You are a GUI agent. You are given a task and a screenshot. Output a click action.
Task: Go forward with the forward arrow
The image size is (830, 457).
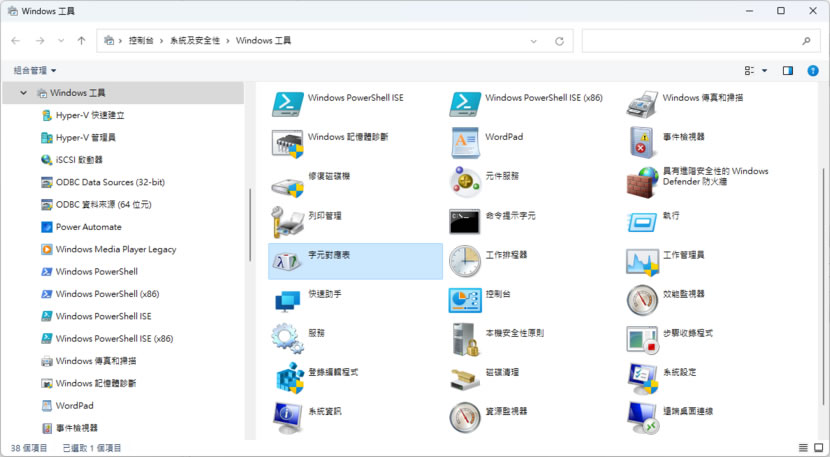(40, 41)
